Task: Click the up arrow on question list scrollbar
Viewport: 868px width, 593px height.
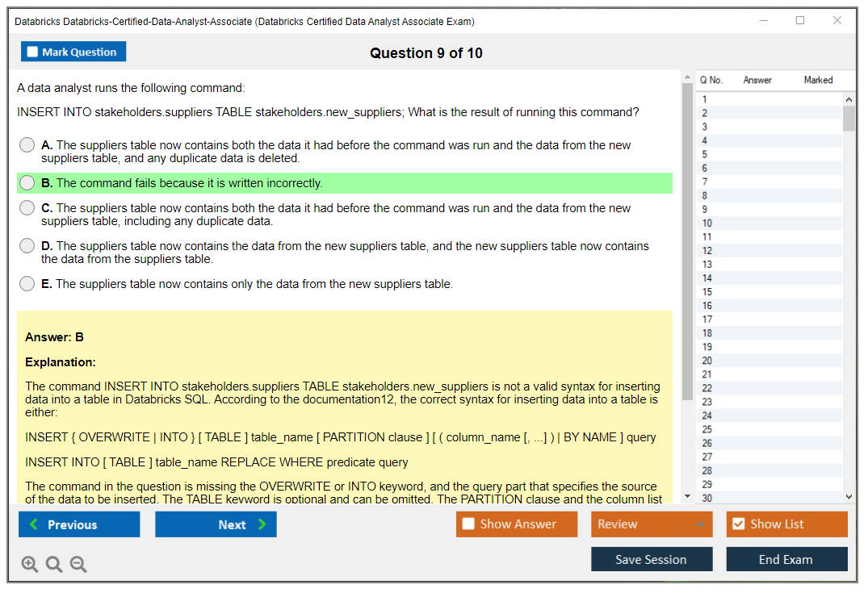Action: pos(849,98)
